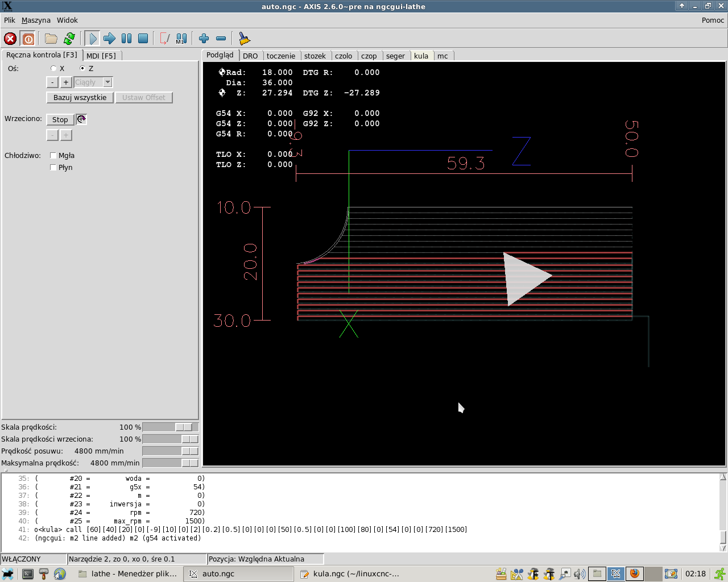
Task: Click the web browser globe taskbar icon
Action: click(x=60, y=574)
